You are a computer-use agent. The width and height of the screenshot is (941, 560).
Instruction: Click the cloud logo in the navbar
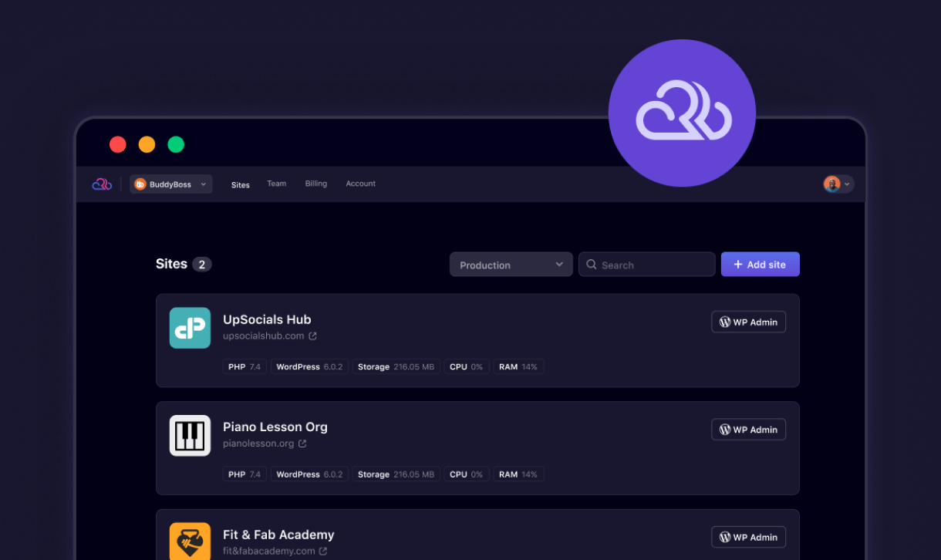102,184
